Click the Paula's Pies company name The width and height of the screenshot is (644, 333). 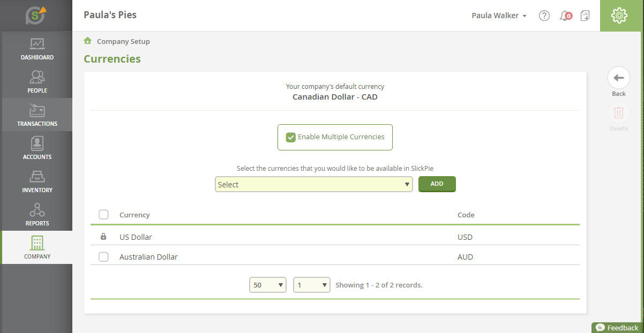tap(110, 15)
